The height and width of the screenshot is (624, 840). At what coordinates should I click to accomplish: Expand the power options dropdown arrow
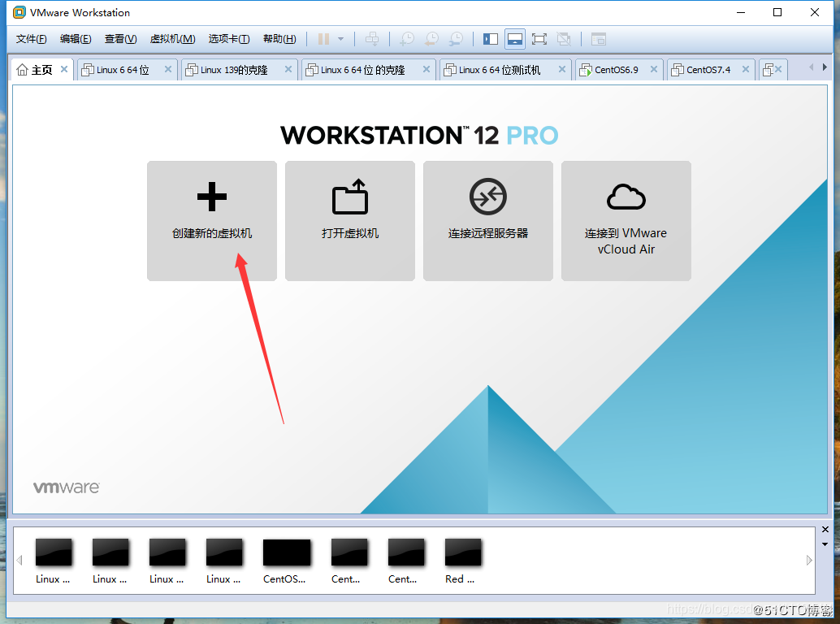coord(340,38)
